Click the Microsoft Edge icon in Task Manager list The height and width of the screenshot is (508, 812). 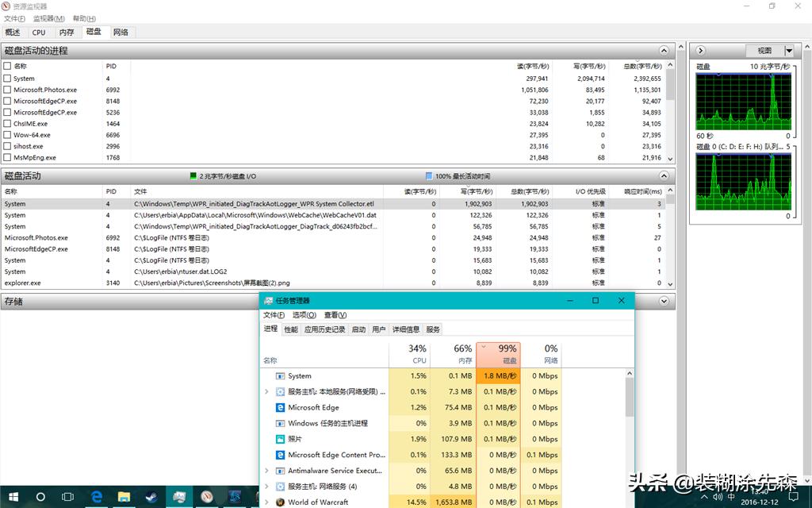[280, 407]
